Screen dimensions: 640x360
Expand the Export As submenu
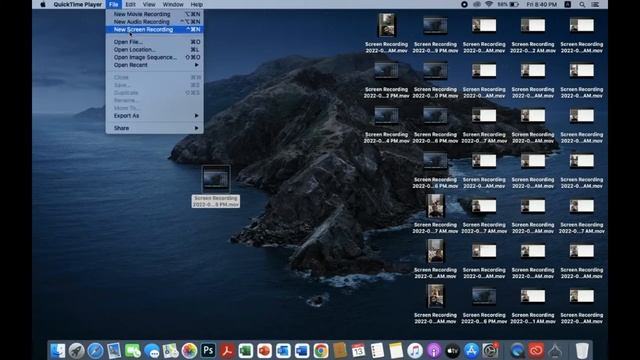[x=154, y=116]
